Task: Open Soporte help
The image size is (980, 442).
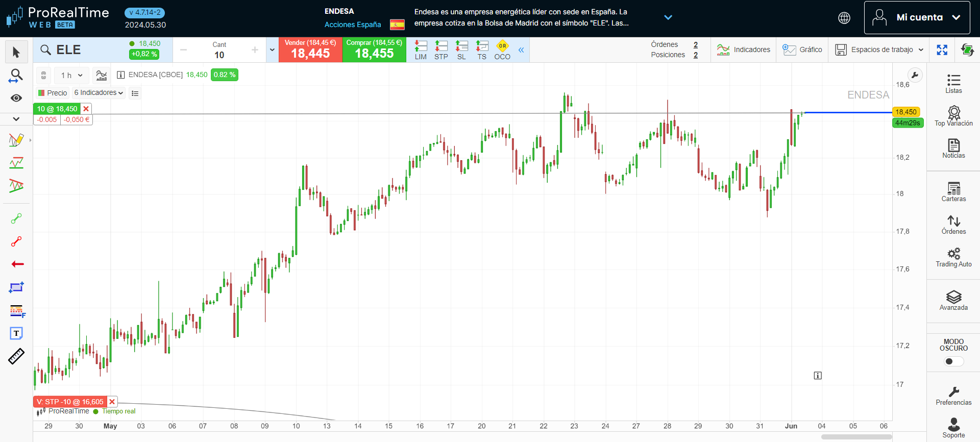Action: click(x=953, y=428)
